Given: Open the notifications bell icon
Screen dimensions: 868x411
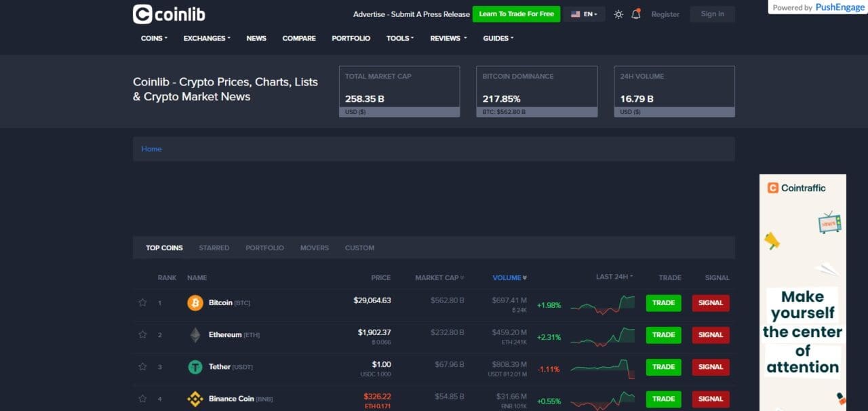Looking at the screenshot, I should (636, 14).
